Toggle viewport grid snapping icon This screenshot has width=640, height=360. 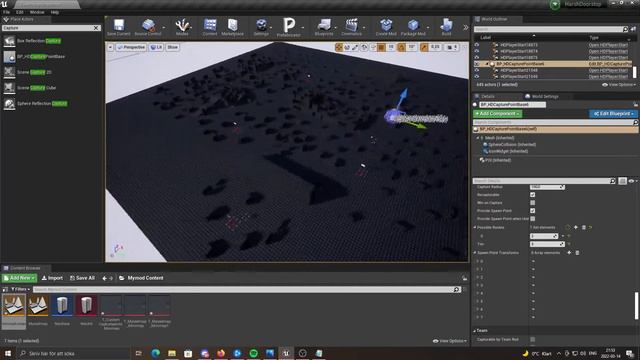click(x=381, y=47)
